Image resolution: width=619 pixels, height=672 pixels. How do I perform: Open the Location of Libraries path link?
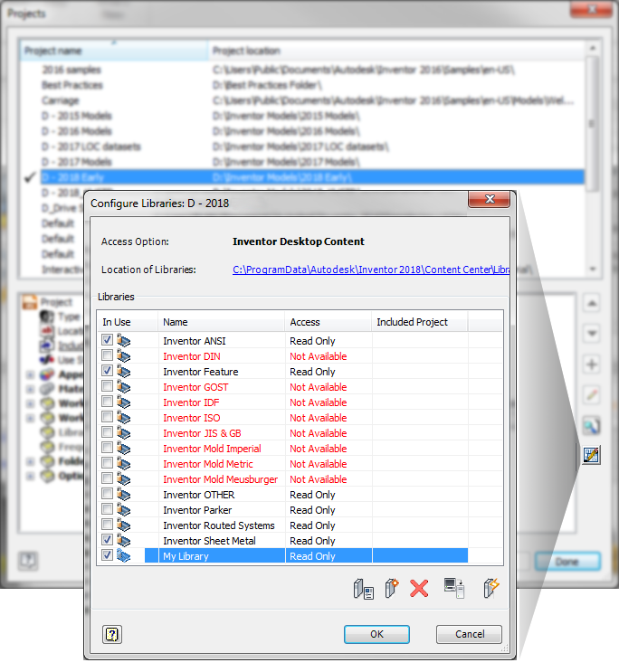point(371,270)
